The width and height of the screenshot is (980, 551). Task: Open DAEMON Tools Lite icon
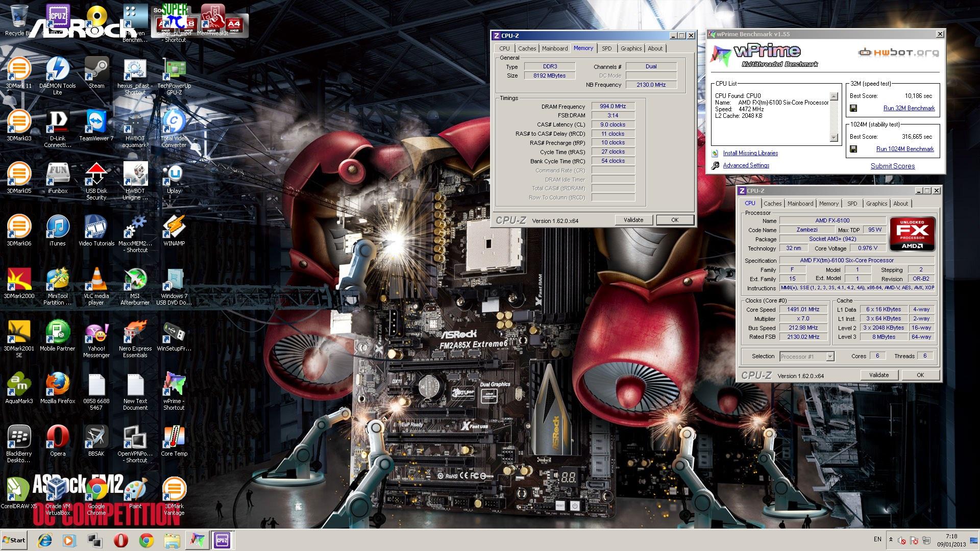pos(58,76)
